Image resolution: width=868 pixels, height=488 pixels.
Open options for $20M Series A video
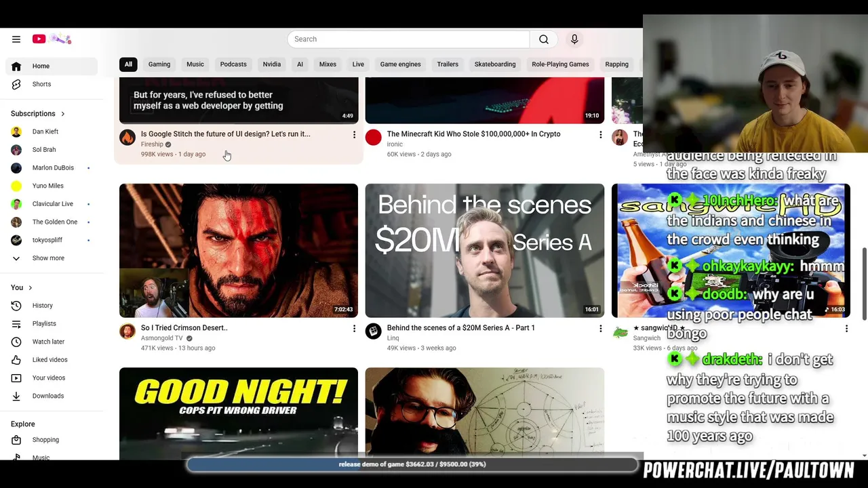pyautogui.click(x=600, y=329)
